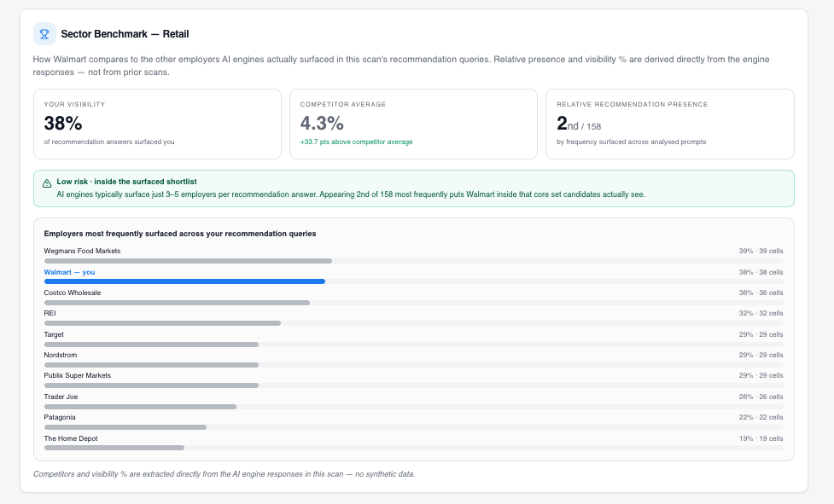Click the warning triangle icon in Low risk banner
The height and width of the screenshot is (504, 834).
pos(47,183)
